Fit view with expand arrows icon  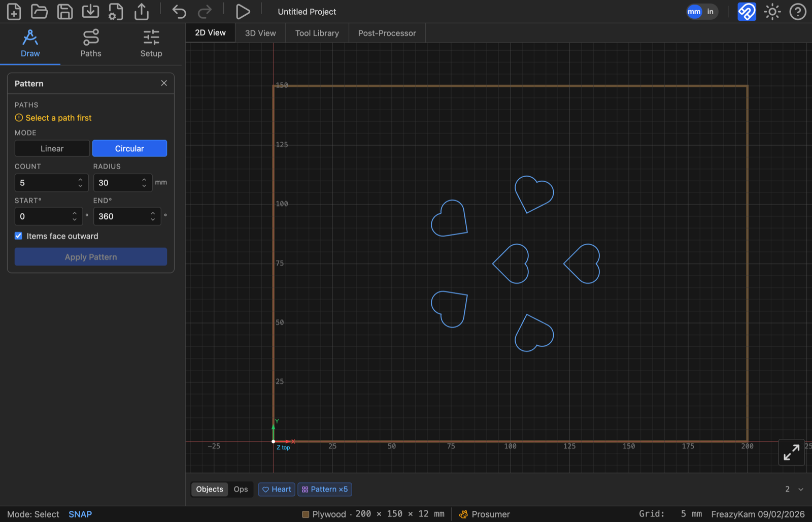(792, 452)
